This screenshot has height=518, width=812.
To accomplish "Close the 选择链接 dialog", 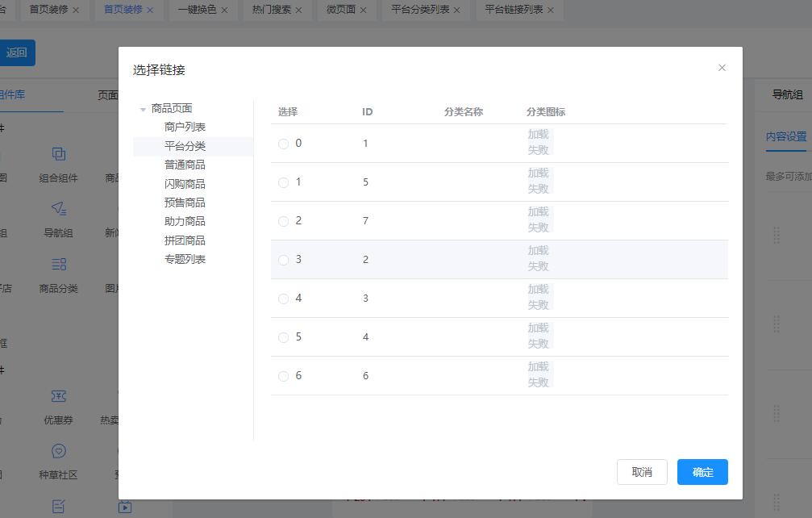I will point(722,68).
